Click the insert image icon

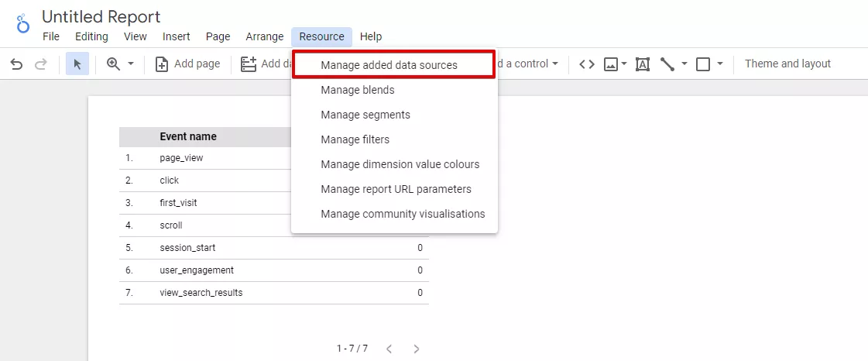click(x=611, y=64)
